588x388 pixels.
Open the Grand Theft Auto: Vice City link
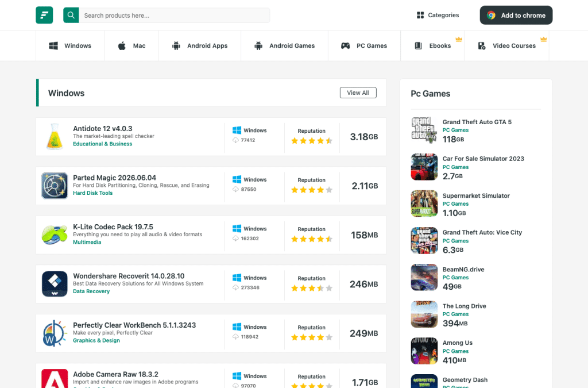[482, 232]
